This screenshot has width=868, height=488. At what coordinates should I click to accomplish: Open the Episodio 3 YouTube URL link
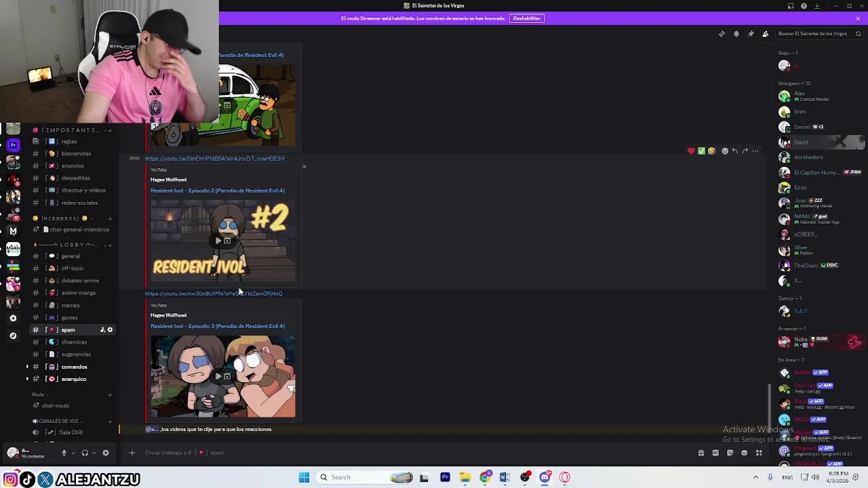coord(214,293)
